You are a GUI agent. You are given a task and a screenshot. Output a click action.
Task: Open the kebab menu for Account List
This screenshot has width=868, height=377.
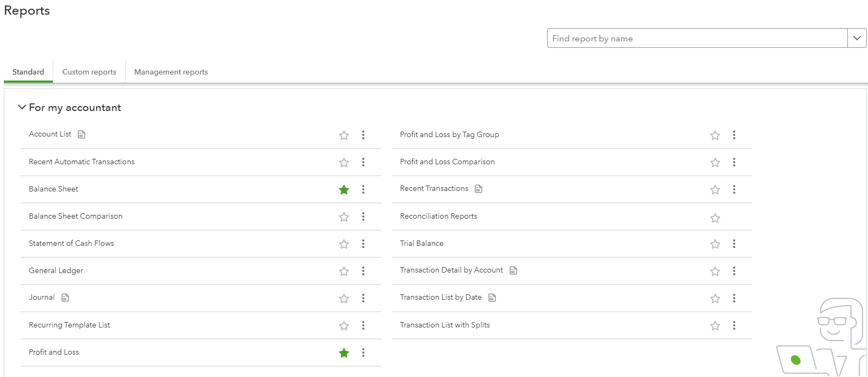(x=363, y=135)
